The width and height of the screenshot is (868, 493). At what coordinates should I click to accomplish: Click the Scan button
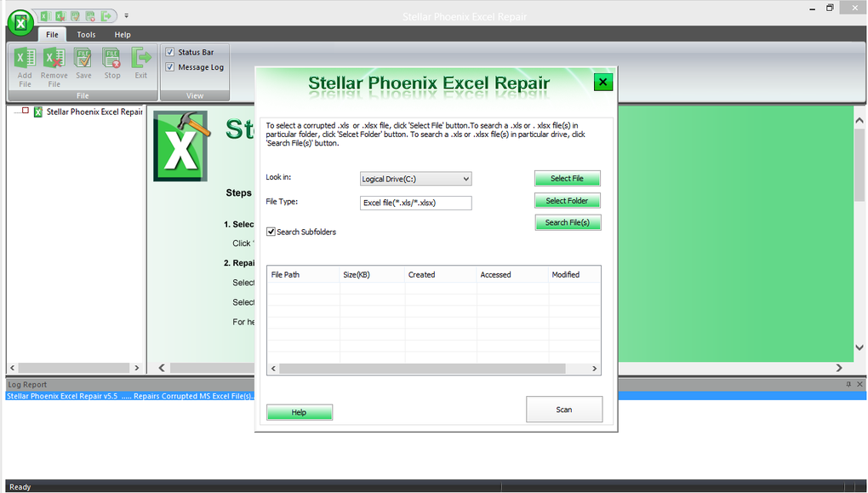pyautogui.click(x=564, y=410)
